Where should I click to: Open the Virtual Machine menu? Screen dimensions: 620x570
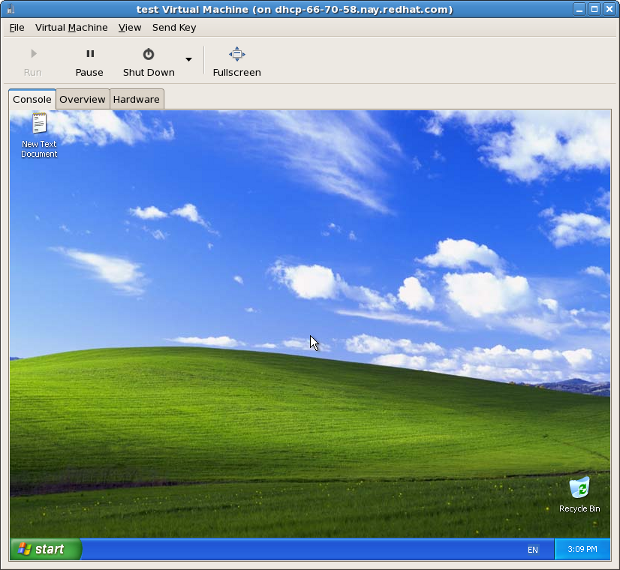(x=71, y=28)
